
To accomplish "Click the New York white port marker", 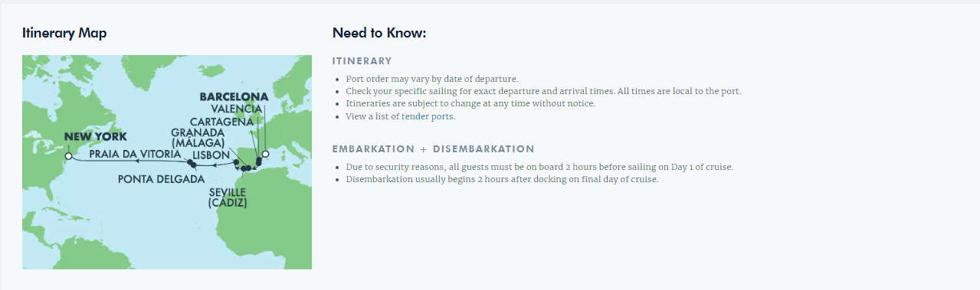I will point(68,155).
